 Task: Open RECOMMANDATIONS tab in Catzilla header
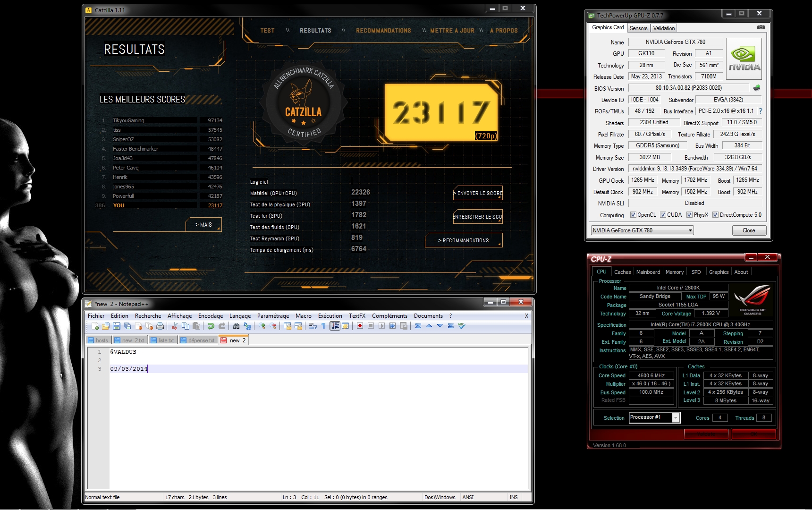point(383,31)
